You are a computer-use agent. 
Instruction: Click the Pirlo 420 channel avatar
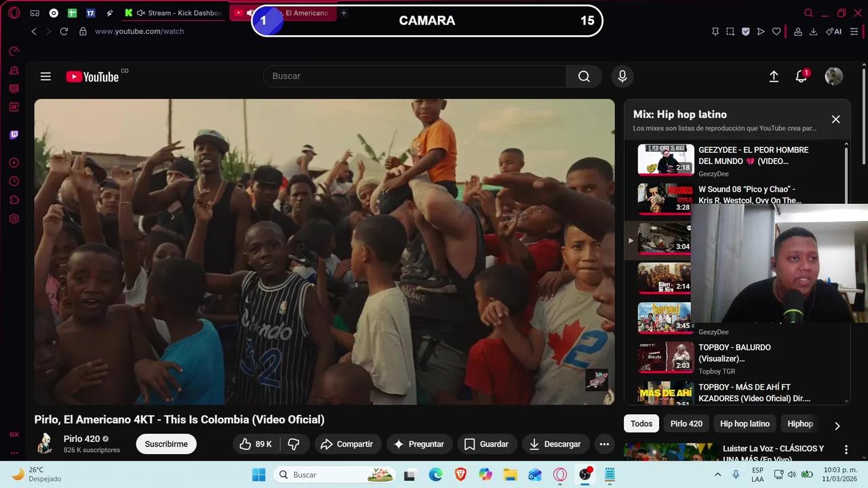click(x=45, y=443)
